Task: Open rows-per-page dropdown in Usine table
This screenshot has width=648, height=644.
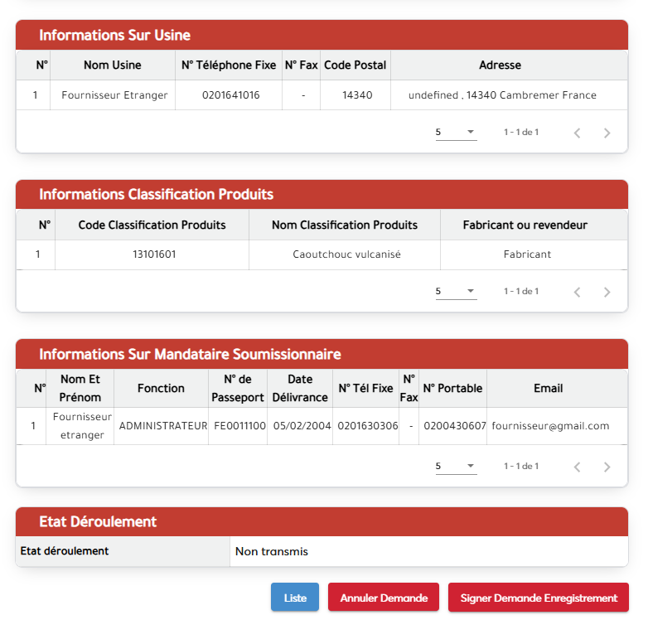Action: (x=456, y=133)
